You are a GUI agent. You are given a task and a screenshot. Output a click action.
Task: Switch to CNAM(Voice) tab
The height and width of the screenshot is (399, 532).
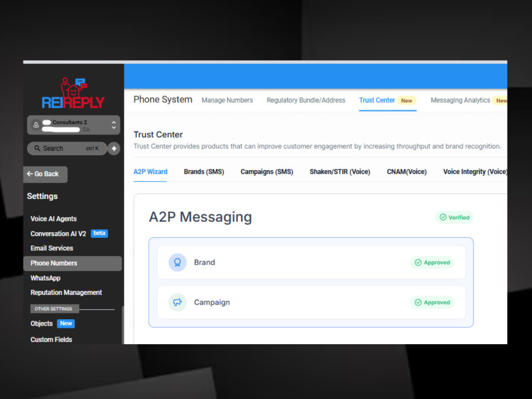(x=407, y=172)
